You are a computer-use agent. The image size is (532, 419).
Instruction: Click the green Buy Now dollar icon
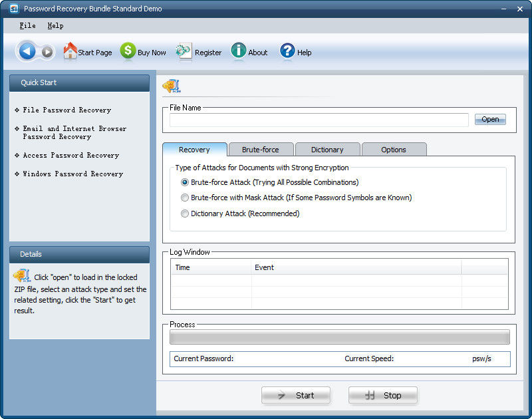pyautogui.click(x=128, y=51)
